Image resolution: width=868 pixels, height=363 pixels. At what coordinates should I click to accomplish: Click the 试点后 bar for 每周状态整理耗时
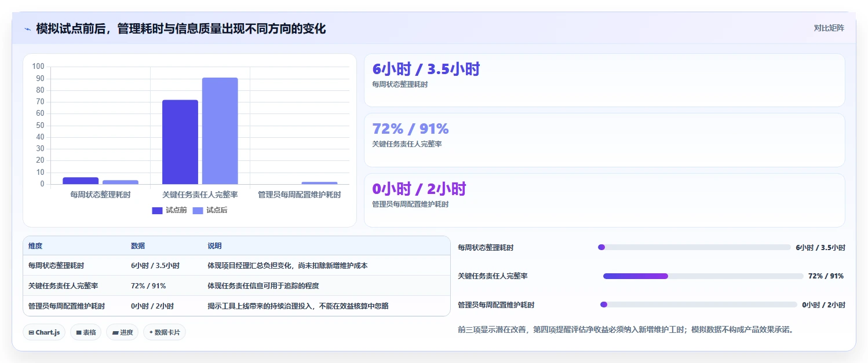(x=121, y=182)
